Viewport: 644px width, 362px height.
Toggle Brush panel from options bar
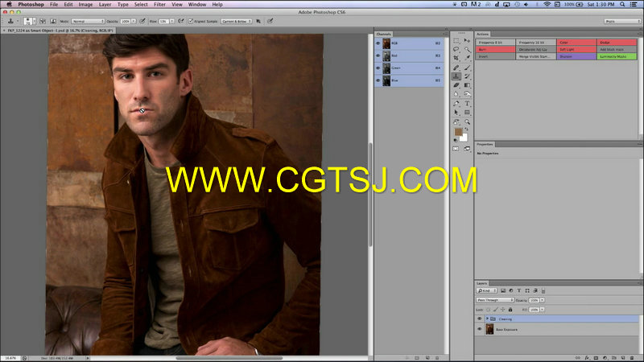(43, 21)
